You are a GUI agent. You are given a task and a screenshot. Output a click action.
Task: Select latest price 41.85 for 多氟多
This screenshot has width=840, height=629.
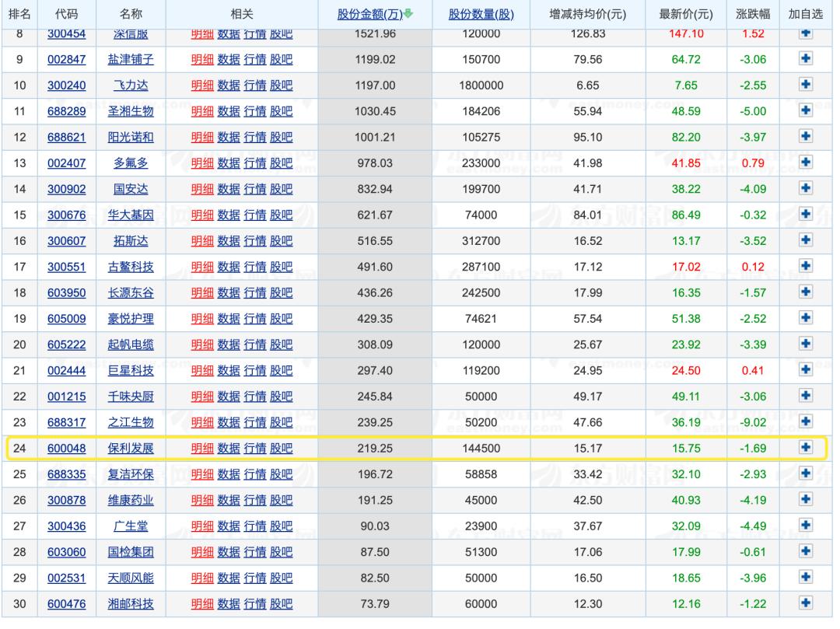[x=686, y=163]
